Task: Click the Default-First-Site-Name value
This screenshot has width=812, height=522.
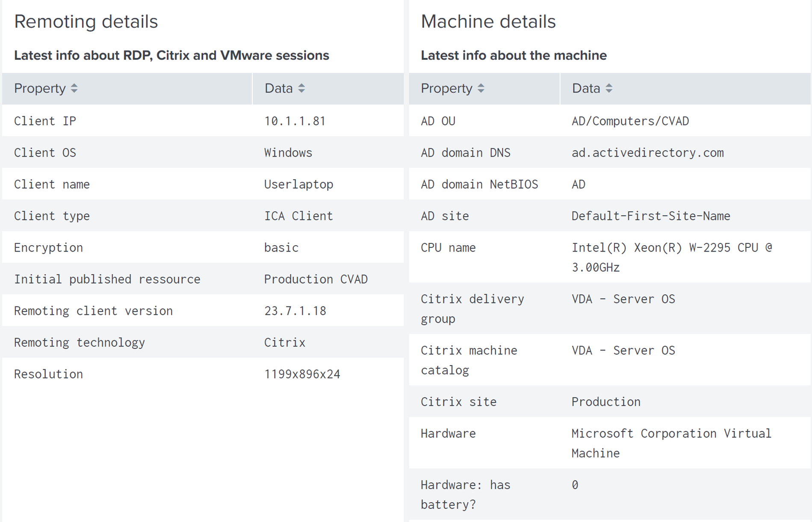Action: pyautogui.click(x=650, y=216)
